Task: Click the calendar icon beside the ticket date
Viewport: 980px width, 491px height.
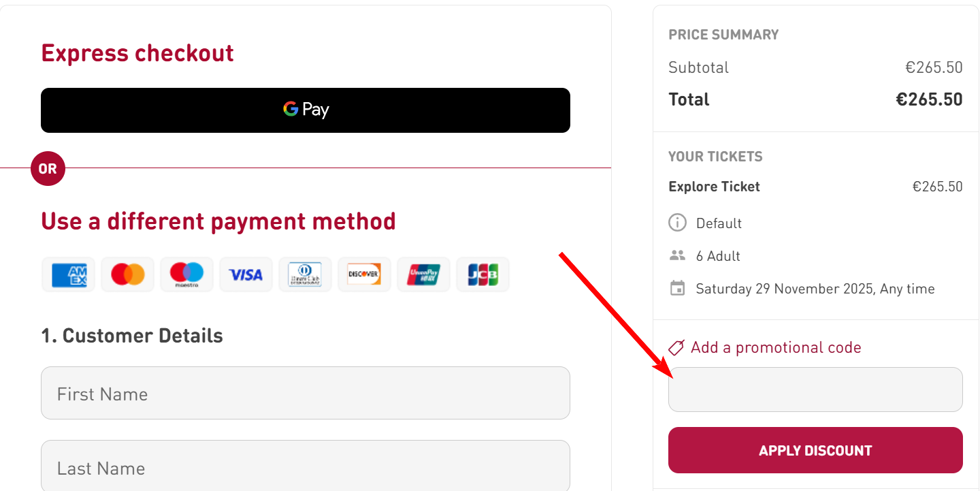Action: coord(677,288)
